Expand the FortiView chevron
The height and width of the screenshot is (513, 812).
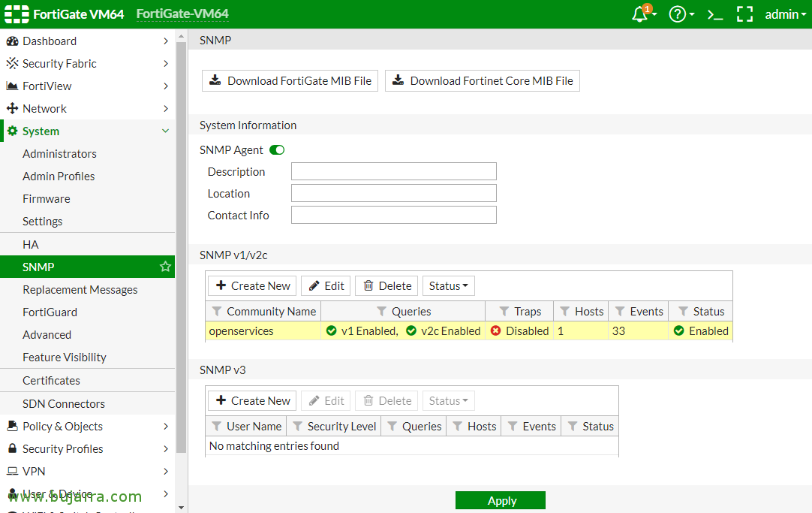click(x=166, y=86)
